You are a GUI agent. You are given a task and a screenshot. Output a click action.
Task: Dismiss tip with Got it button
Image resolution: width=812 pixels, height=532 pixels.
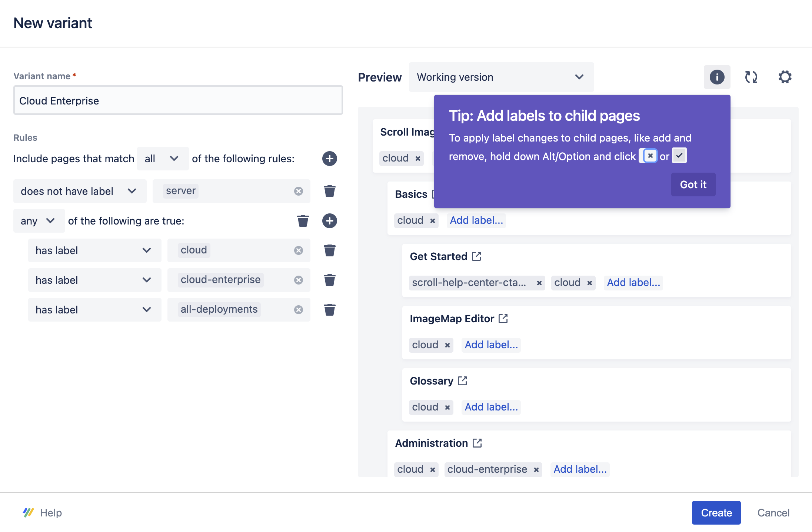coord(693,184)
